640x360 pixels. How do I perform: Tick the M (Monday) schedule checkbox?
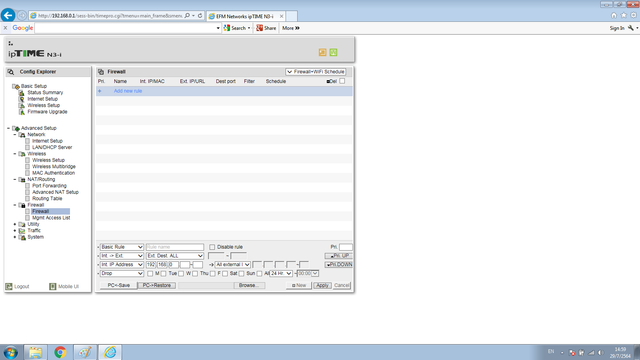click(x=150, y=273)
